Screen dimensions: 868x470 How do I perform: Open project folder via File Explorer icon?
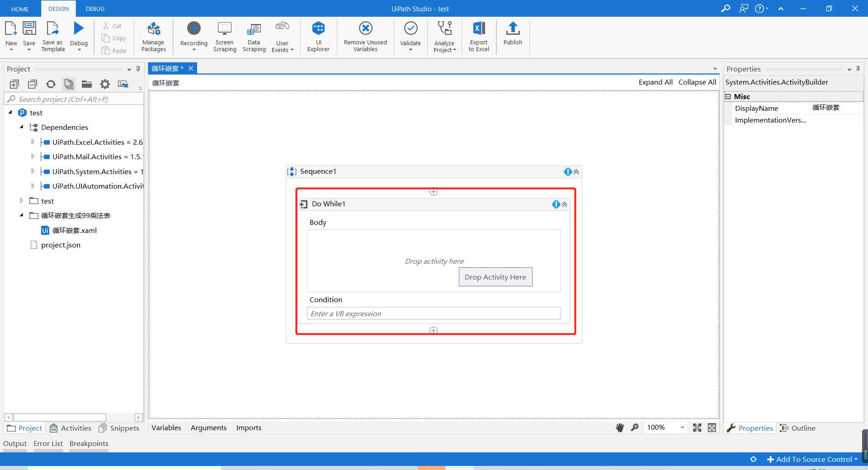coord(87,84)
